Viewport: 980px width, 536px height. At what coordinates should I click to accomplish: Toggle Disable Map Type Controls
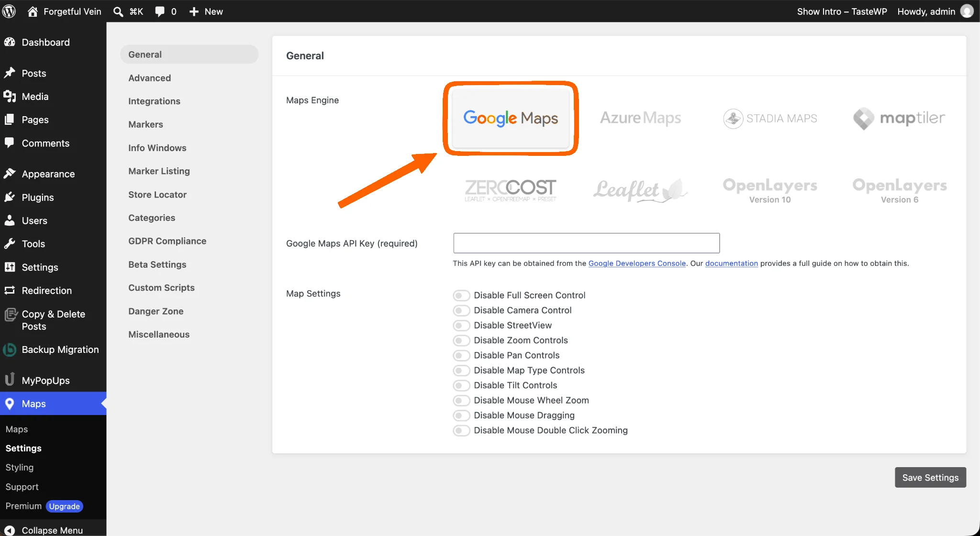(461, 370)
